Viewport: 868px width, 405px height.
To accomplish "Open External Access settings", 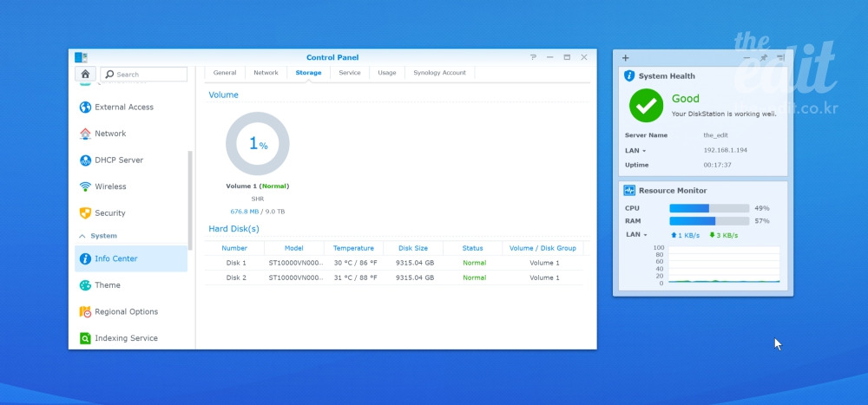I will 131,108.
